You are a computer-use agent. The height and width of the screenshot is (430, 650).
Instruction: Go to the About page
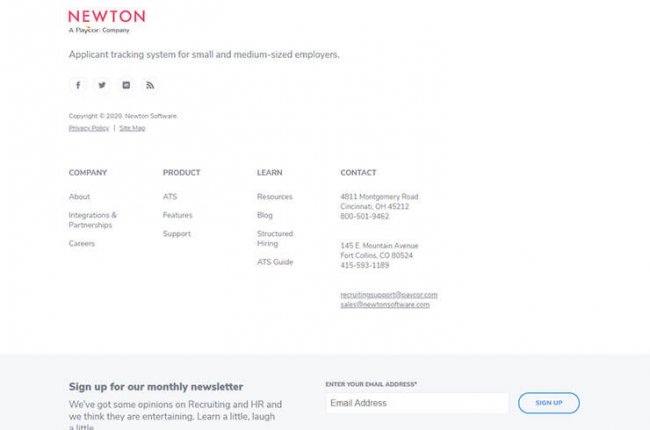click(79, 197)
